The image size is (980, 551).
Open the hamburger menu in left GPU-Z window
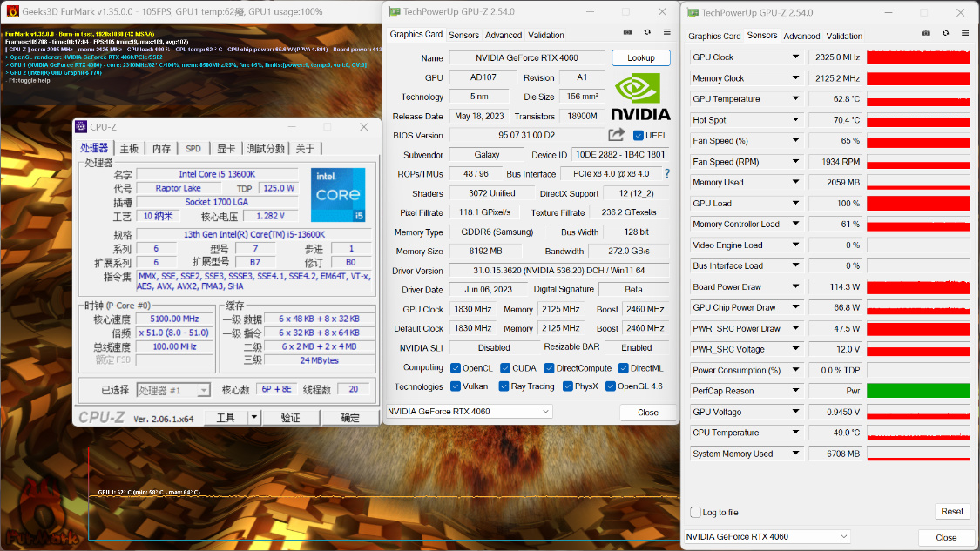(x=667, y=32)
